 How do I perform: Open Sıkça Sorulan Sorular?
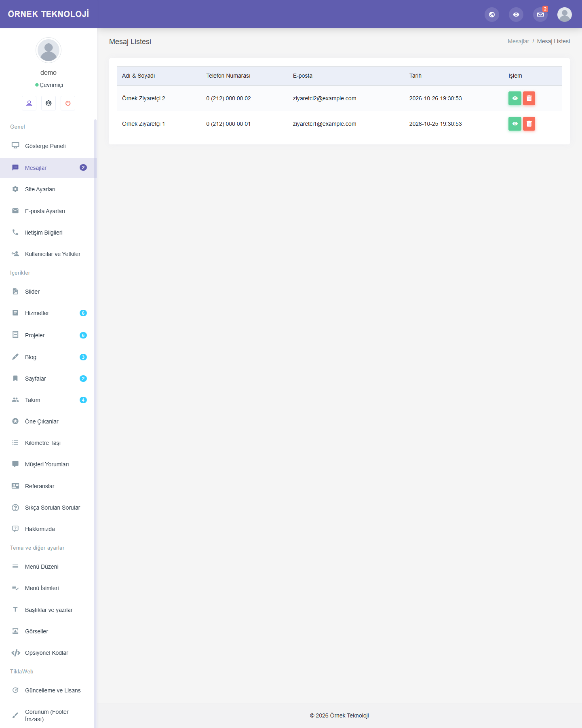[x=48, y=508]
